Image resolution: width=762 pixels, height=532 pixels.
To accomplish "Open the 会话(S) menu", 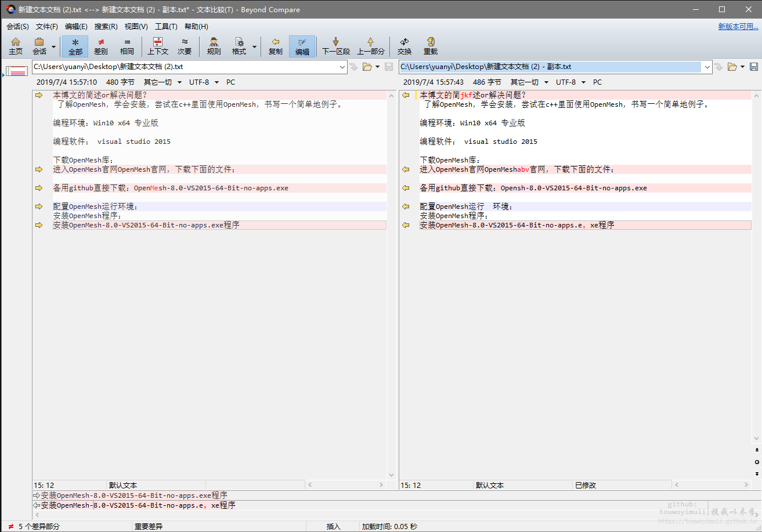I will (x=17, y=27).
